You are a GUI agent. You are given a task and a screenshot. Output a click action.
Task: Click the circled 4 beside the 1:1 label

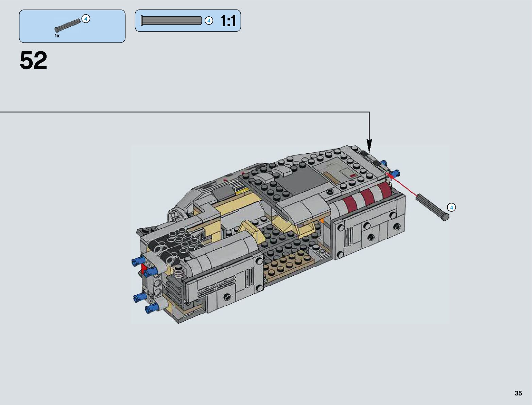click(x=209, y=21)
